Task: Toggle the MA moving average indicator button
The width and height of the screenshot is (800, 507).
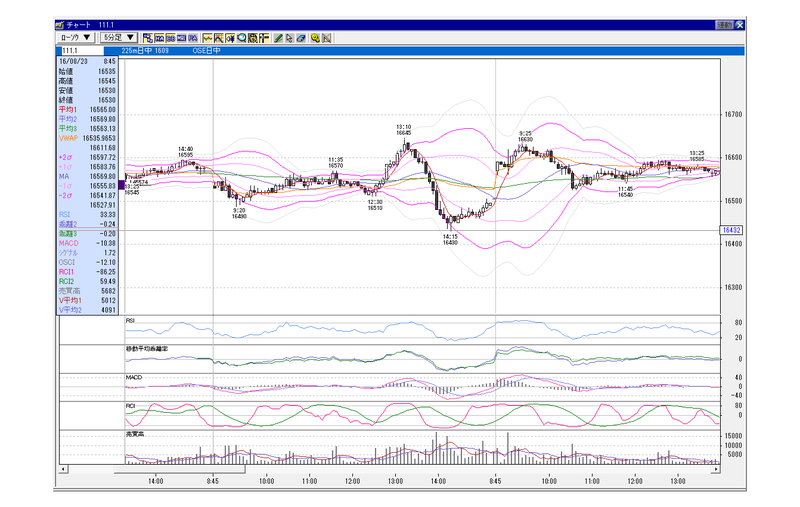Action: coord(159,38)
